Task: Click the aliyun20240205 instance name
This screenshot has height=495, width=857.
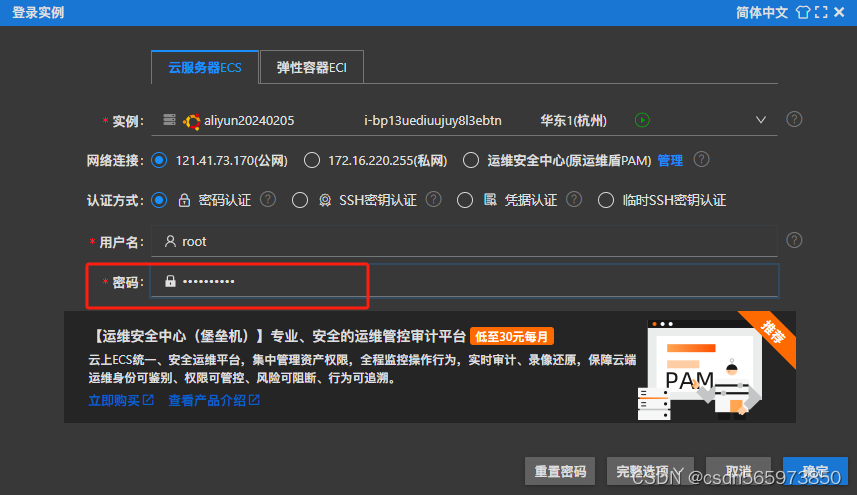Action: tap(249, 121)
